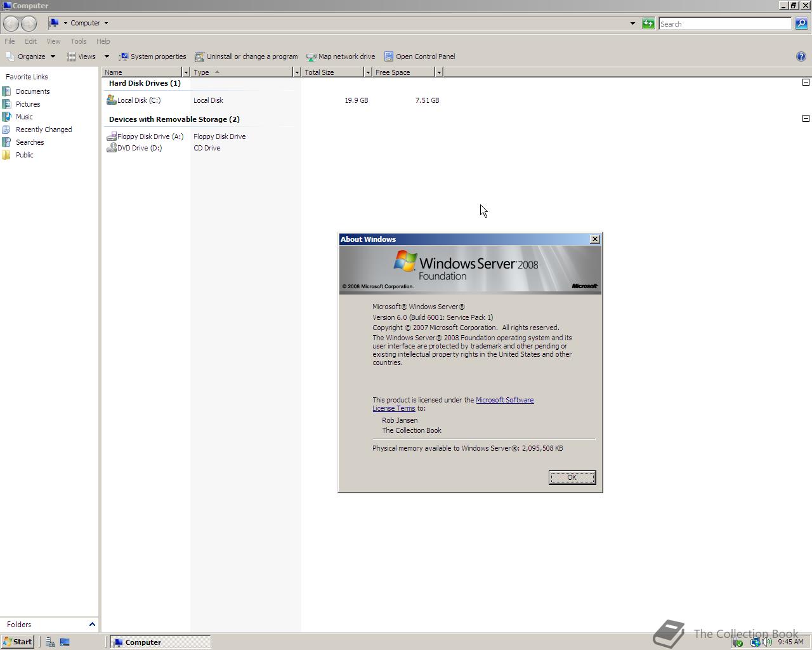Click the Local Disk type cell
Image resolution: width=812 pixels, height=650 pixels.
tap(208, 100)
